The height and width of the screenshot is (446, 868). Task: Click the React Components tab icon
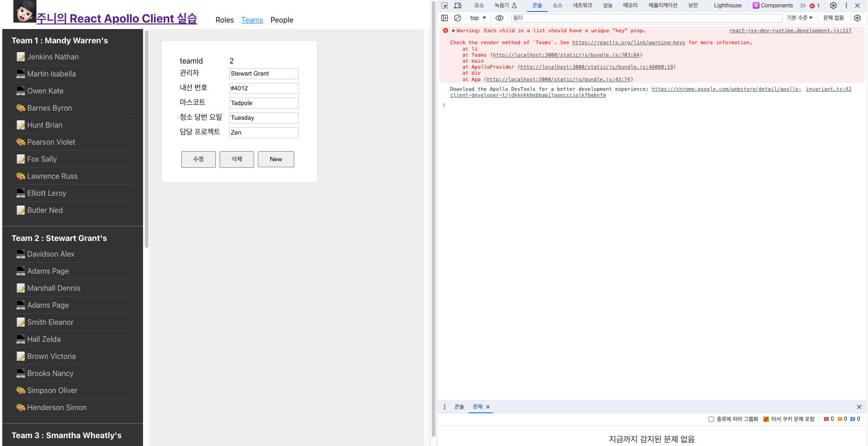tap(756, 6)
